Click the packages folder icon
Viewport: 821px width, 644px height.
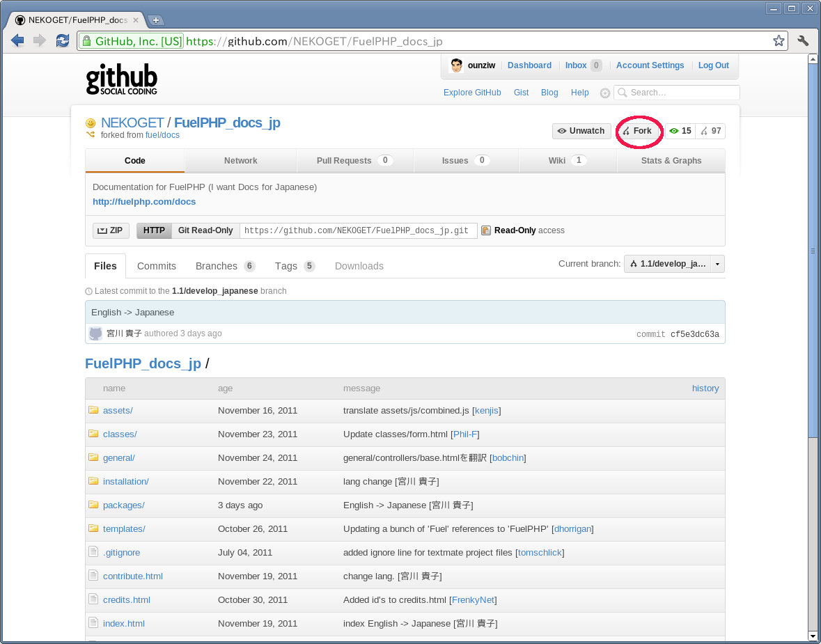point(93,505)
